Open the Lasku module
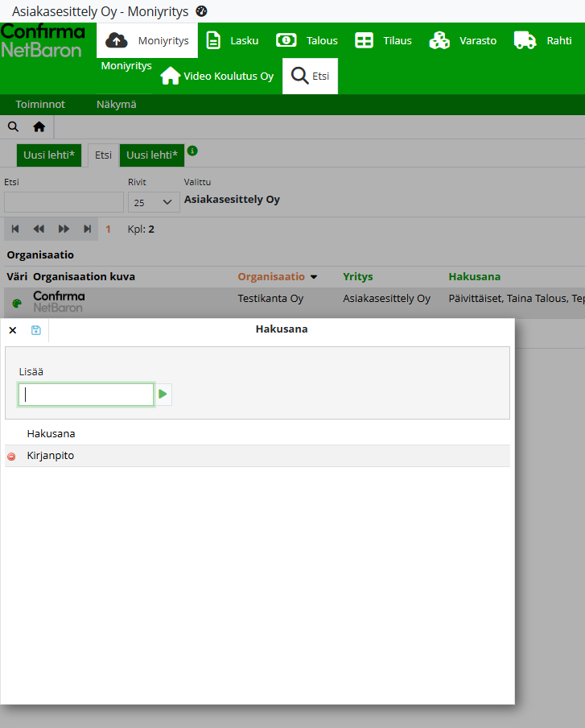The width and height of the screenshot is (585, 728). click(x=227, y=40)
